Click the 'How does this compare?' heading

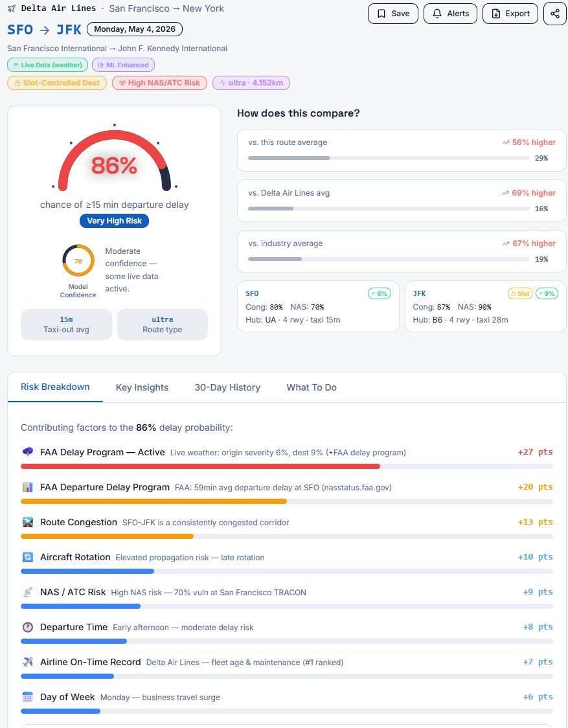(x=298, y=113)
